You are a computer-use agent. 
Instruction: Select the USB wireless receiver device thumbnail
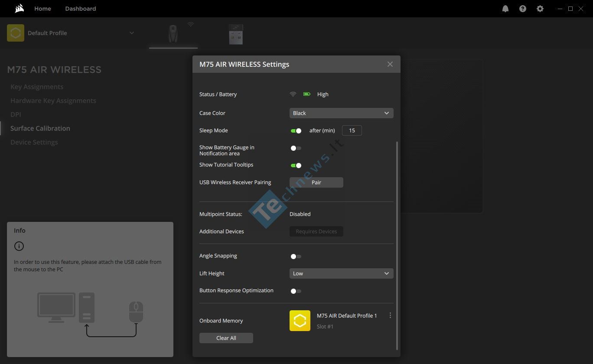tap(236, 34)
